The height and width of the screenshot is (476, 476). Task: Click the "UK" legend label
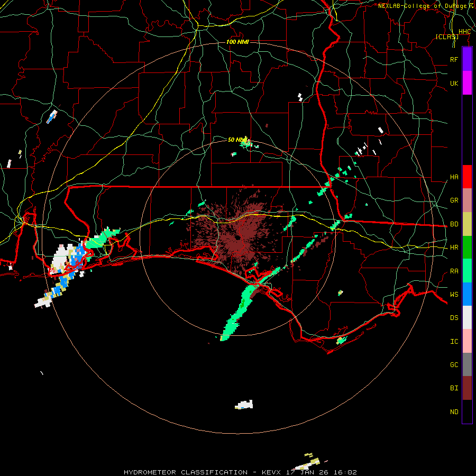tap(454, 83)
